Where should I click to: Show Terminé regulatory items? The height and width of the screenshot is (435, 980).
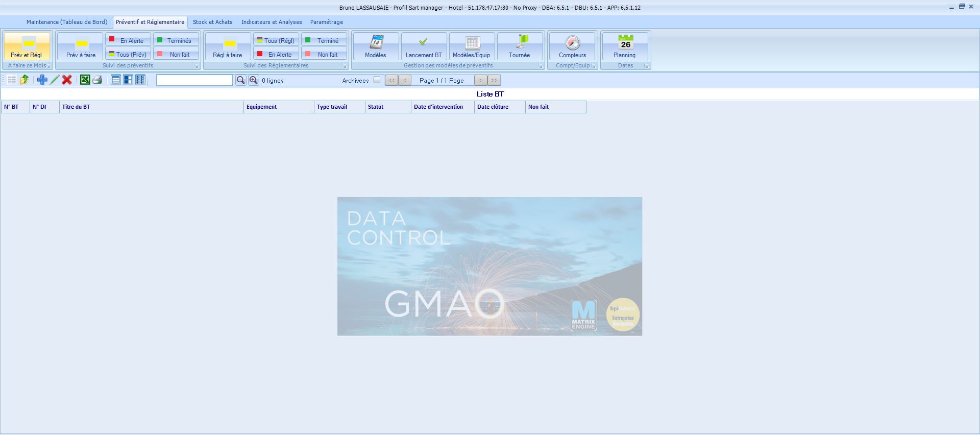coord(324,40)
